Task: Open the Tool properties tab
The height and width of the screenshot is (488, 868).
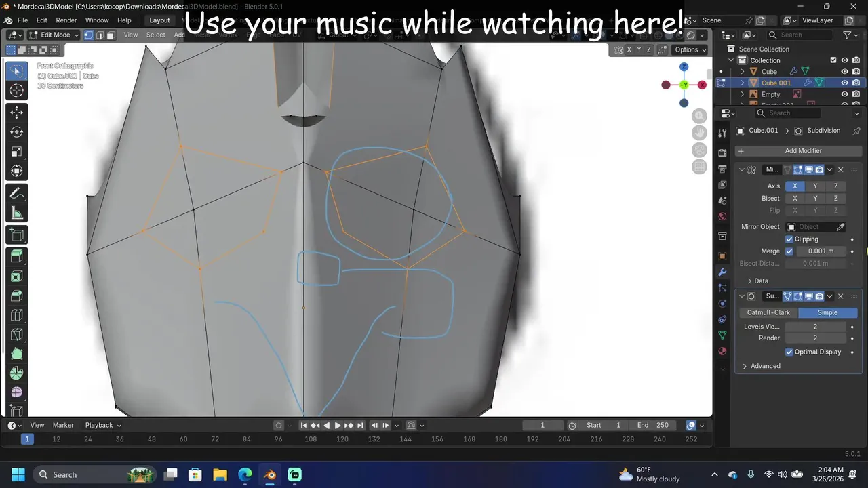Action: coord(722,133)
